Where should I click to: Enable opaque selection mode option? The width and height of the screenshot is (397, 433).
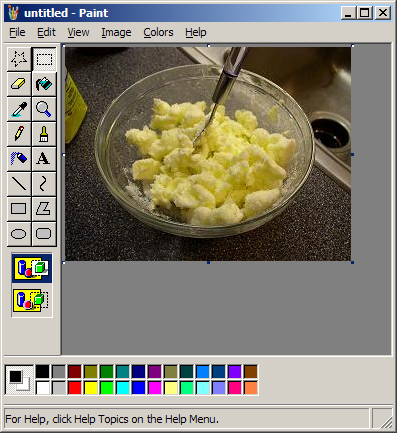[32, 268]
